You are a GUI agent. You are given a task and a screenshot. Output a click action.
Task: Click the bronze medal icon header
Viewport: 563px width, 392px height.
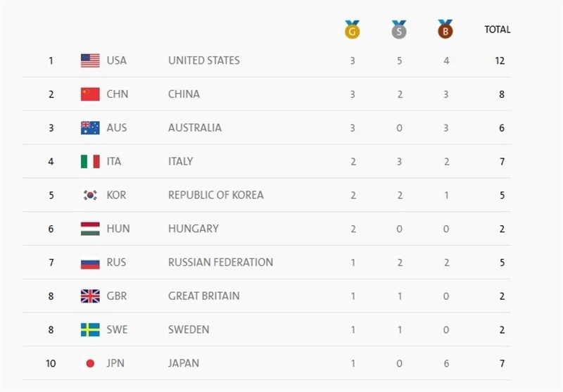tap(445, 30)
